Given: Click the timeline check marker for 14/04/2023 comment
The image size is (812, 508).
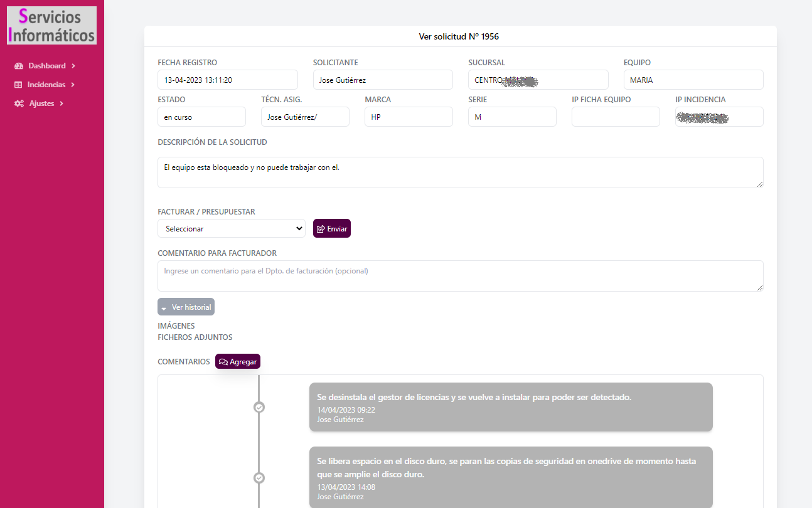Looking at the screenshot, I should click(x=259, y=407).
